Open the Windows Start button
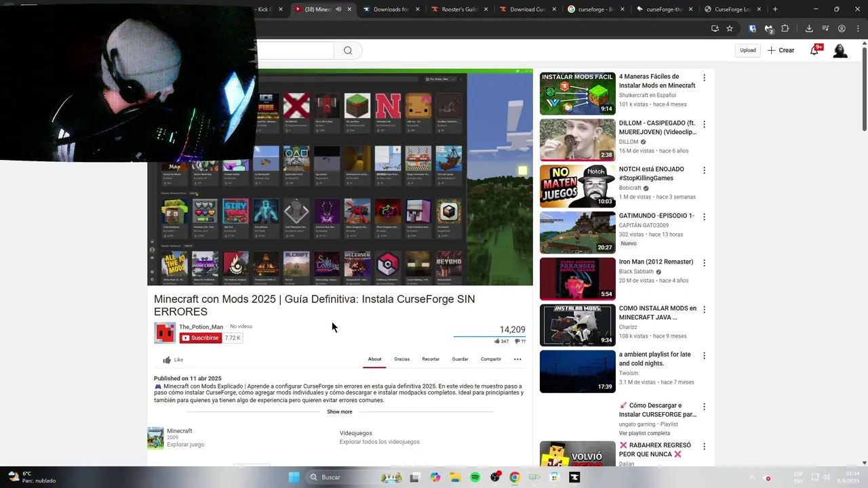 (x=294, y=477)
